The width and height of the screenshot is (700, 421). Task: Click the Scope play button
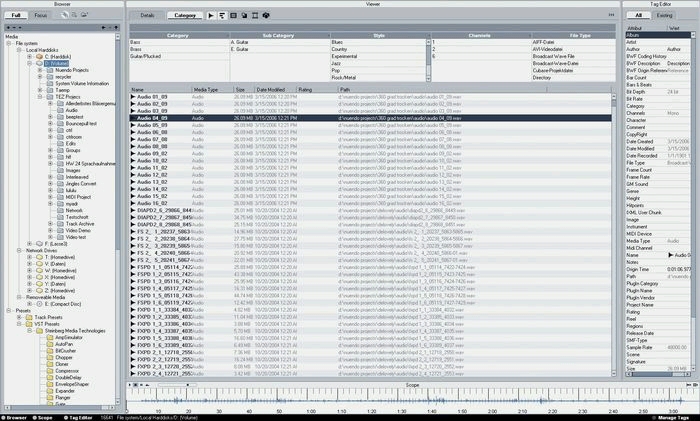click(130, 385)
